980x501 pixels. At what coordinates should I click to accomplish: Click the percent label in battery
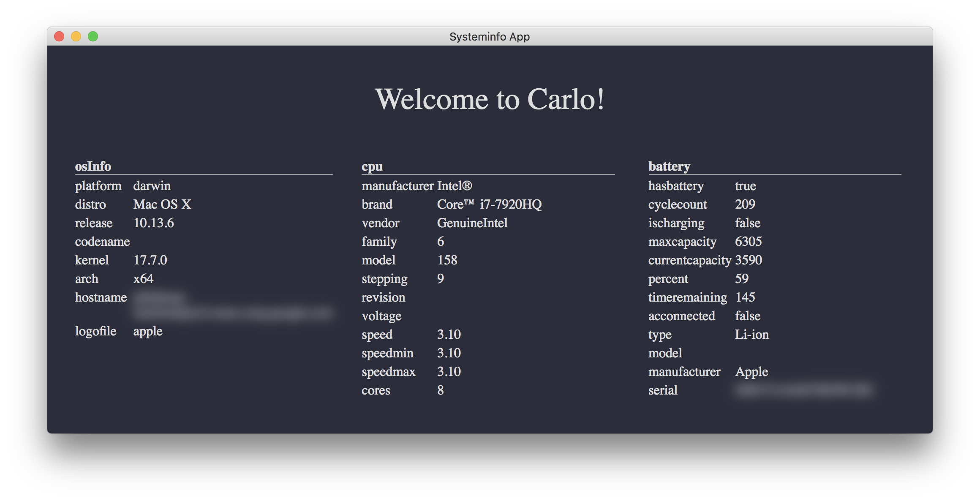click(668, 279)
